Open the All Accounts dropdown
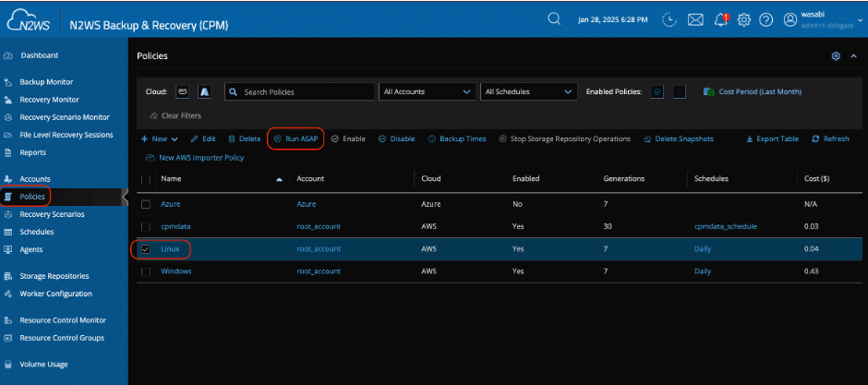Viewport: 868px width, 385px height. point(427,91)
